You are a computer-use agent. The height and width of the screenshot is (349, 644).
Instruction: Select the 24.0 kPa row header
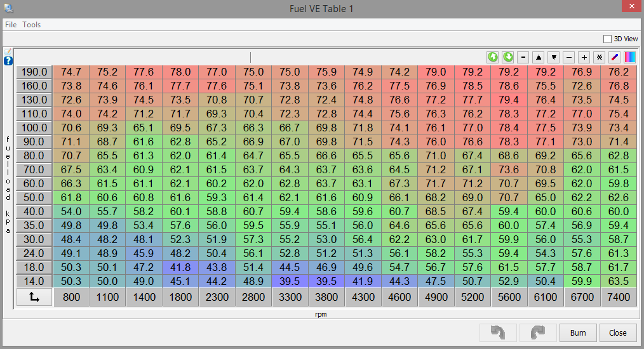point(34,253)
